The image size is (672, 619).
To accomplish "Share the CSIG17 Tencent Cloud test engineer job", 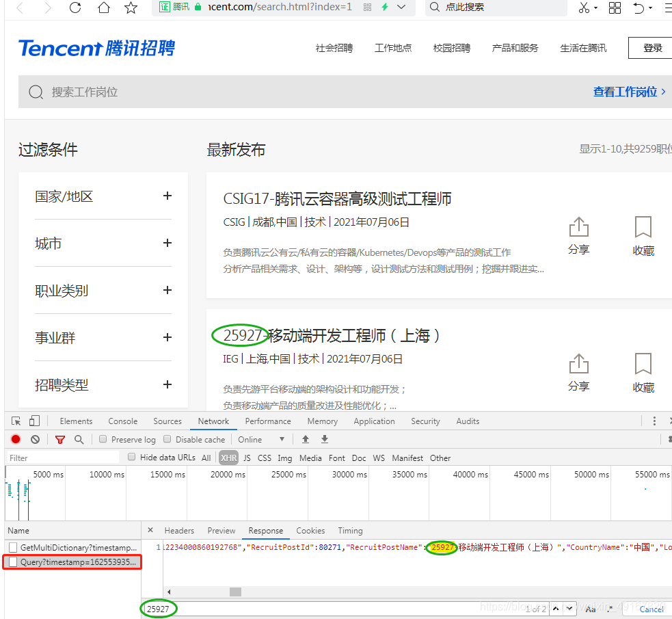I will (578, 236).
